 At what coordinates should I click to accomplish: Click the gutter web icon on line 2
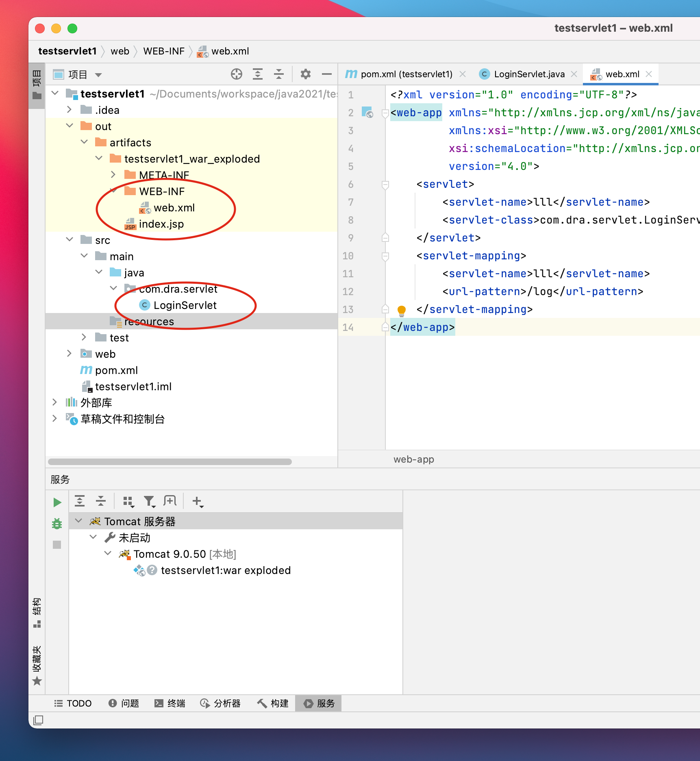point(367,112)
